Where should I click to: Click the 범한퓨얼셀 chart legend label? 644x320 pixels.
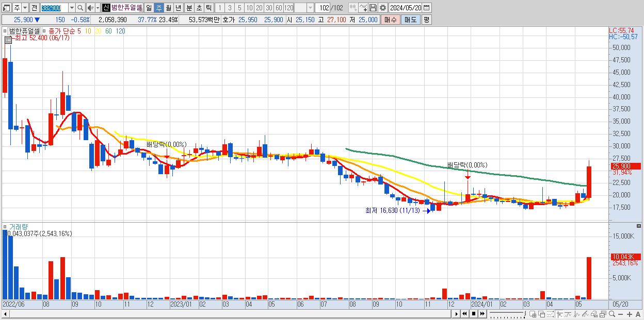click(24, 31)
